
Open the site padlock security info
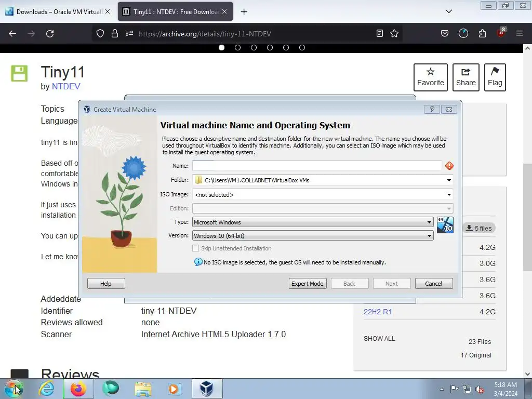(x=115, y=33)
